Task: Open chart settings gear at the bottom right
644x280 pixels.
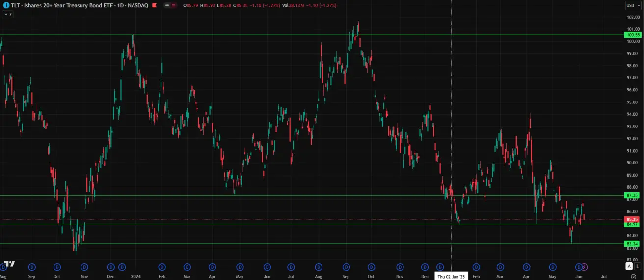Action: click(x=633, y=277)
